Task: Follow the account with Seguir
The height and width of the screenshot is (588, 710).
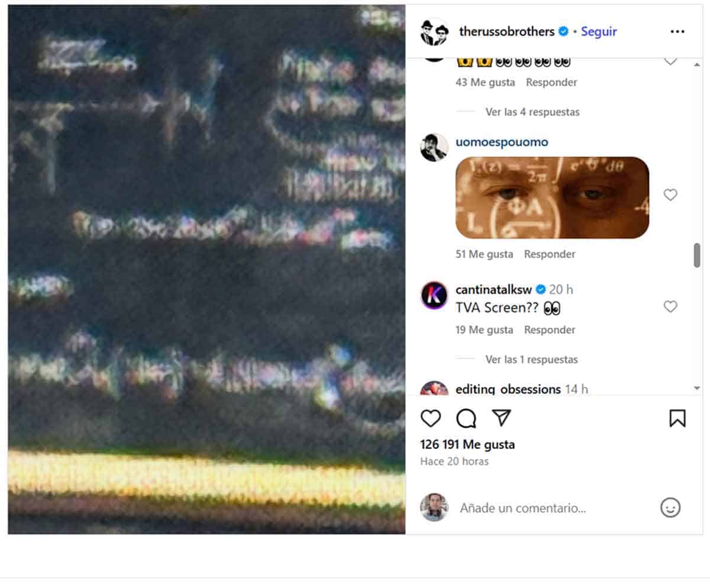Action: (x=599, y=31)
